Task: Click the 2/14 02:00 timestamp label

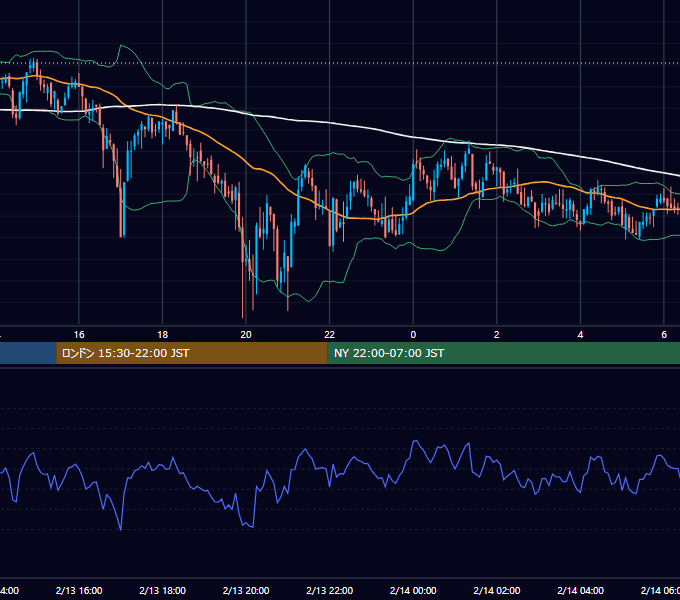Action: 497,590
